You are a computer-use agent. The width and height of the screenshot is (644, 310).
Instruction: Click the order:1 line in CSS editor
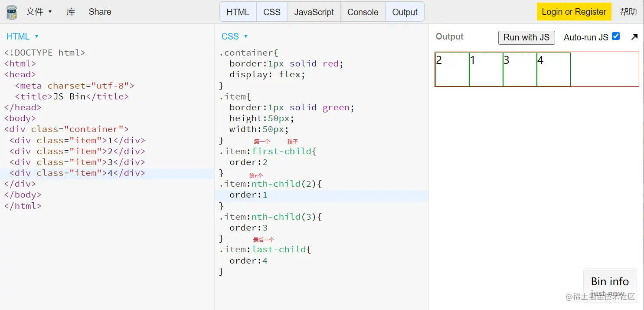coord(248,195)
